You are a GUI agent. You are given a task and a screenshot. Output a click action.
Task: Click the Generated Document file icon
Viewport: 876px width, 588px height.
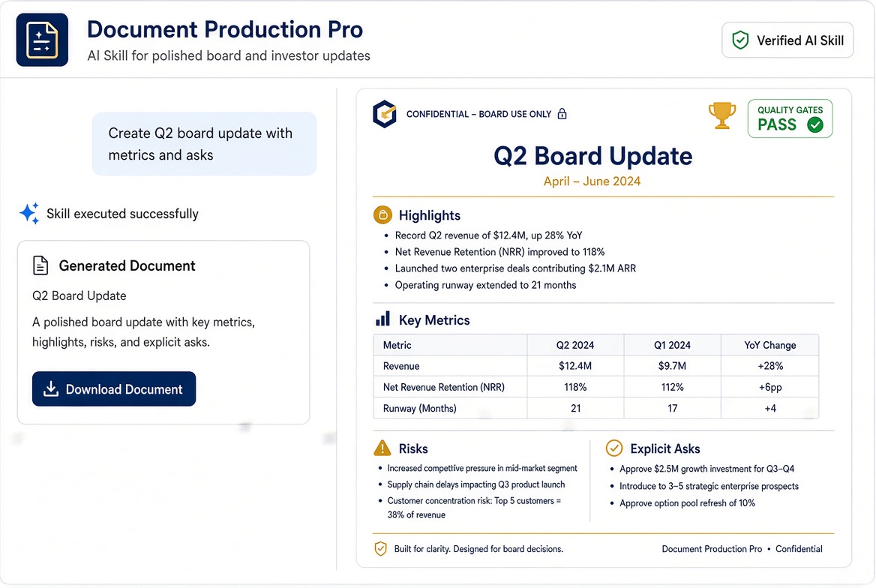tap(40, 265)
